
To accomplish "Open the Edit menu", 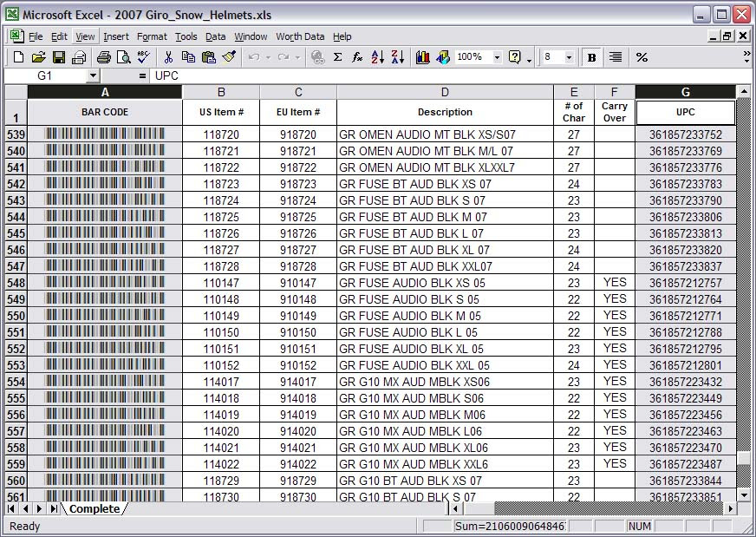I will (x=59, y=36).
